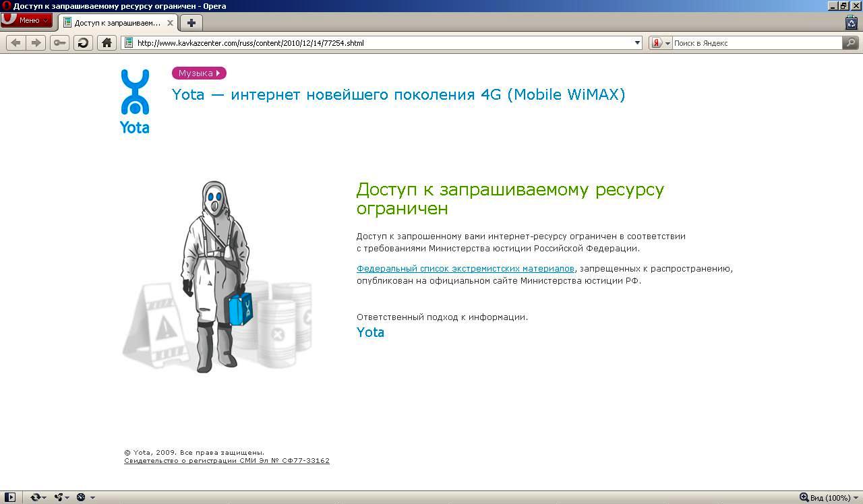Click the hazmat suit figure illustration

(x=216, y=276)
